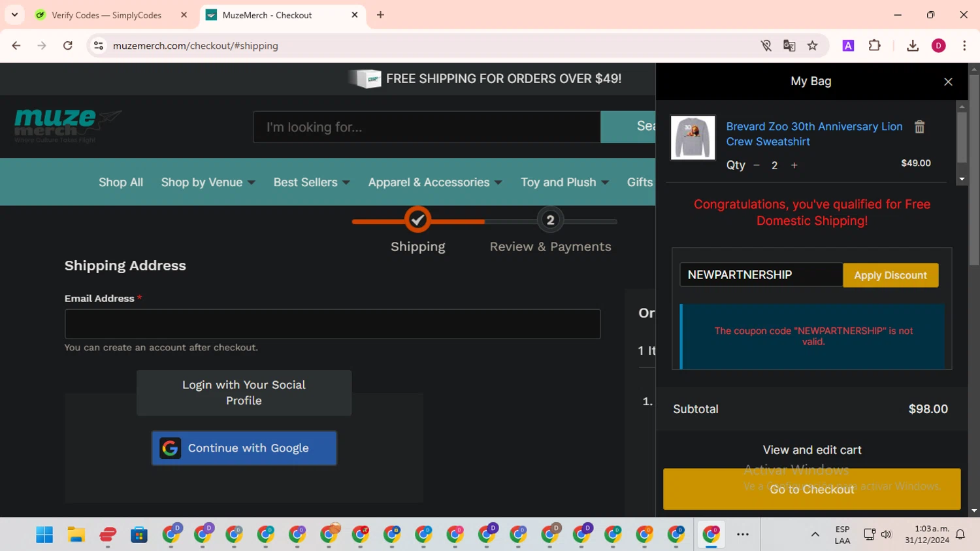Screen dimensions: 980x551
Task: Open File Explorer from taskbar
Action: (76, 535)
